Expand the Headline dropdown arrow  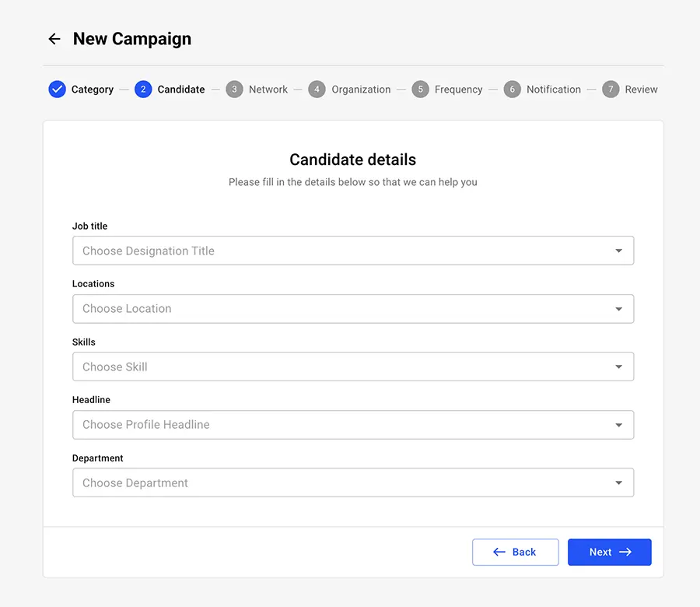(x=619, y=425)
